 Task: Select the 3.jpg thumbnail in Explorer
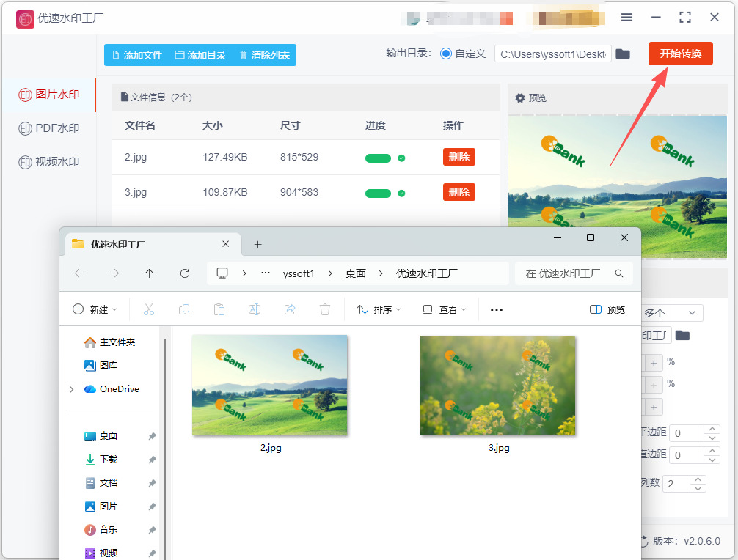[x=497, y=385]
